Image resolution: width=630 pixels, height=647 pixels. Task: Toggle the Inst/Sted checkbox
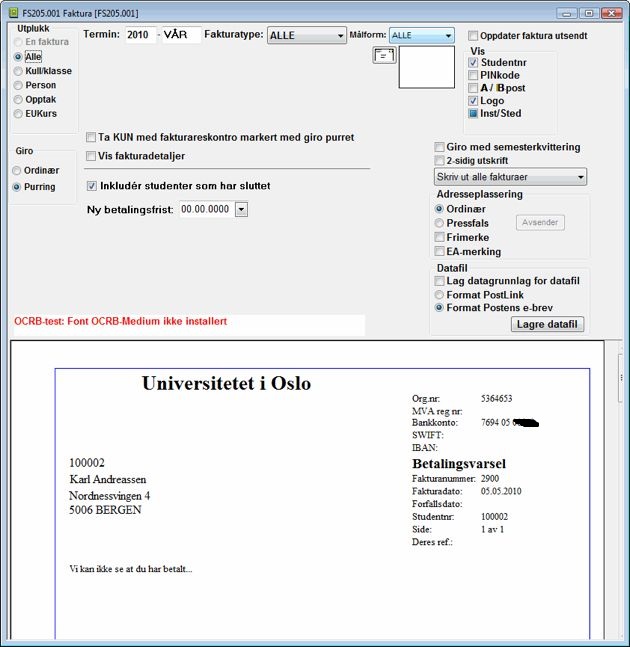click(473, 113)
